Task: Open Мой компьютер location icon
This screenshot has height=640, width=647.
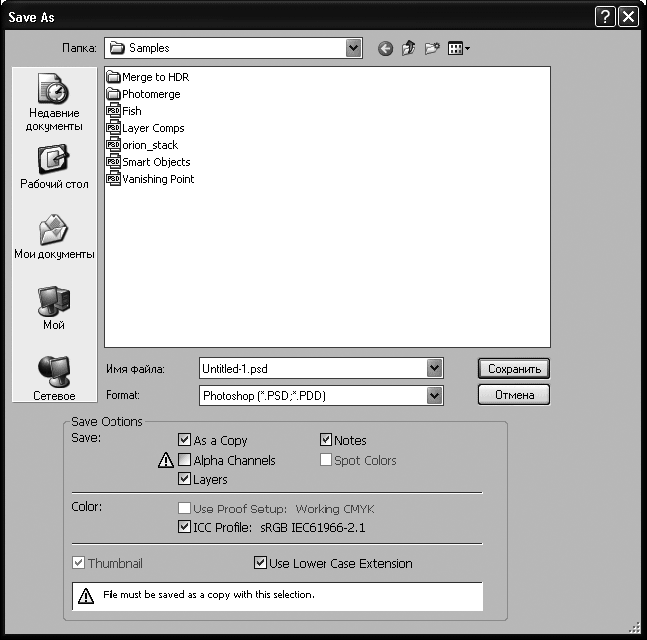Action: click(54, 308)
